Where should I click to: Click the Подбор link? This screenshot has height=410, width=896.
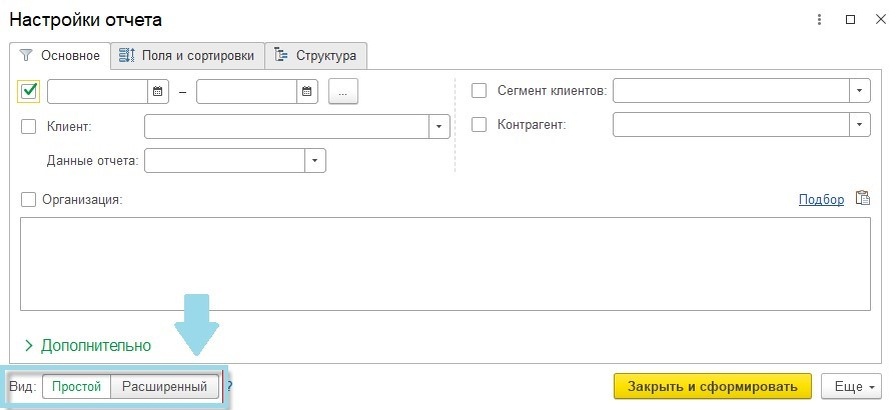coord(821,199)
